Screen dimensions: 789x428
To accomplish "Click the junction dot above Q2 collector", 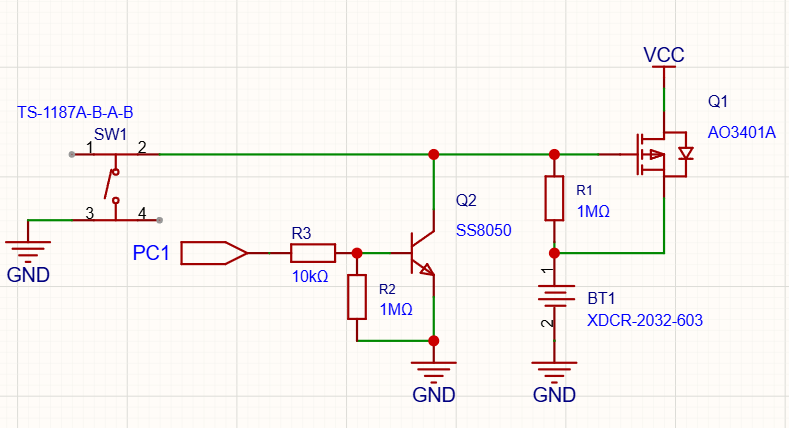I will (434, 154).
